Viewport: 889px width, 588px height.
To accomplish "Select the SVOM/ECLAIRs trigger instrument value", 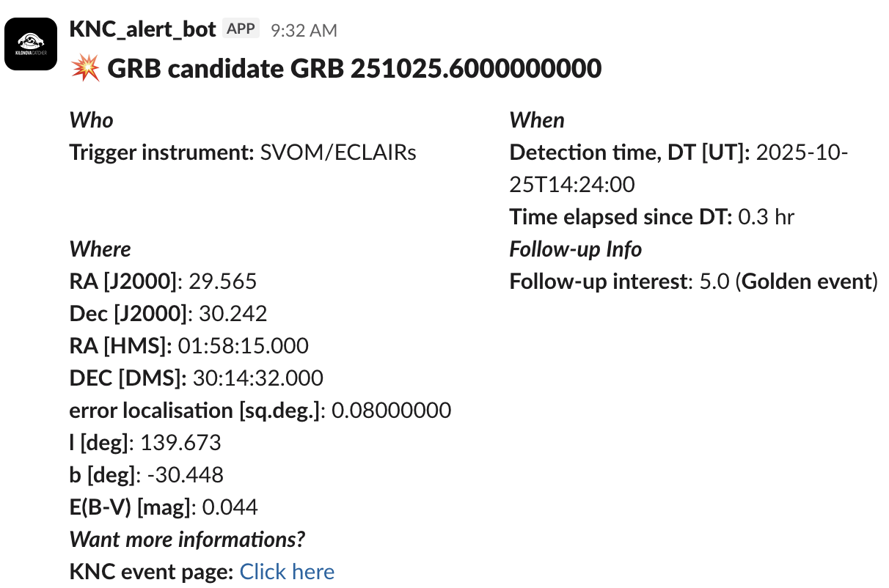I will pyautogui.click(x=338, y=152).
